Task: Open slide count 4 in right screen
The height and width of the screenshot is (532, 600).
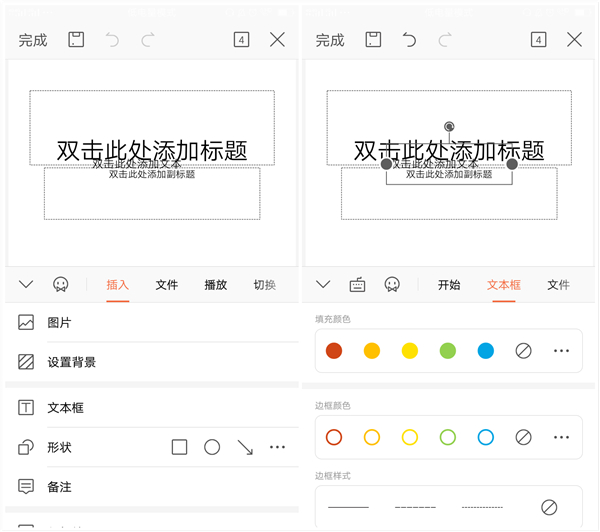Action: click(538, 39)
